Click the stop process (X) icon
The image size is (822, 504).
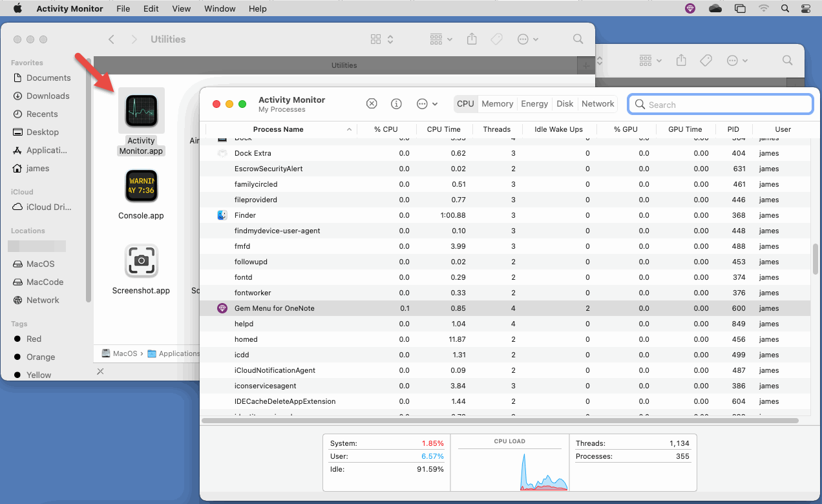(372, 103)
